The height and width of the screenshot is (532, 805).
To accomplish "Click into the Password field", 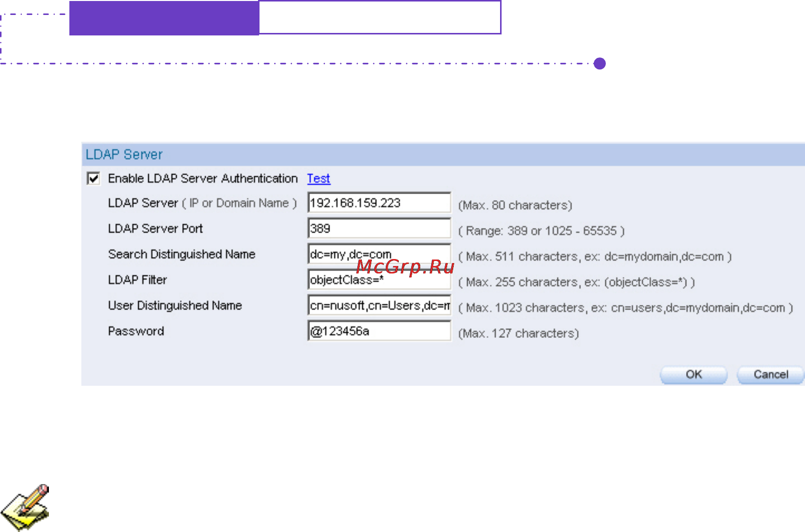I will click(379, 331).
